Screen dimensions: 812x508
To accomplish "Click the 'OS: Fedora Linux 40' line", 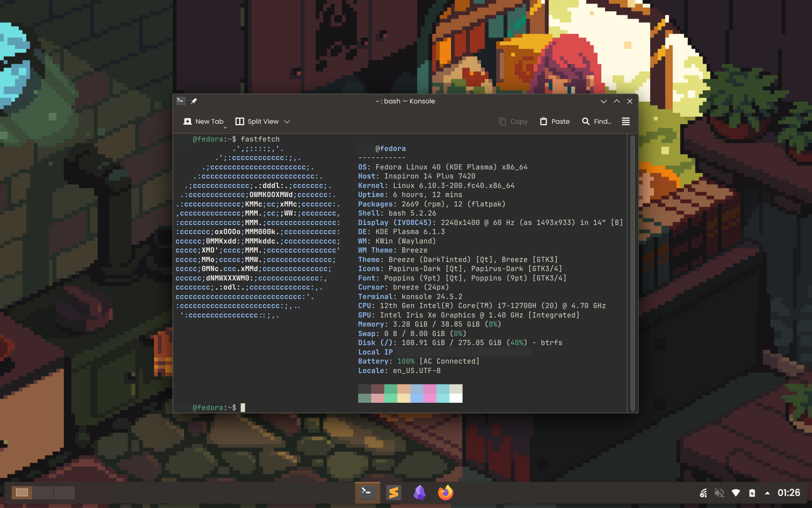I will click(443, 167).
